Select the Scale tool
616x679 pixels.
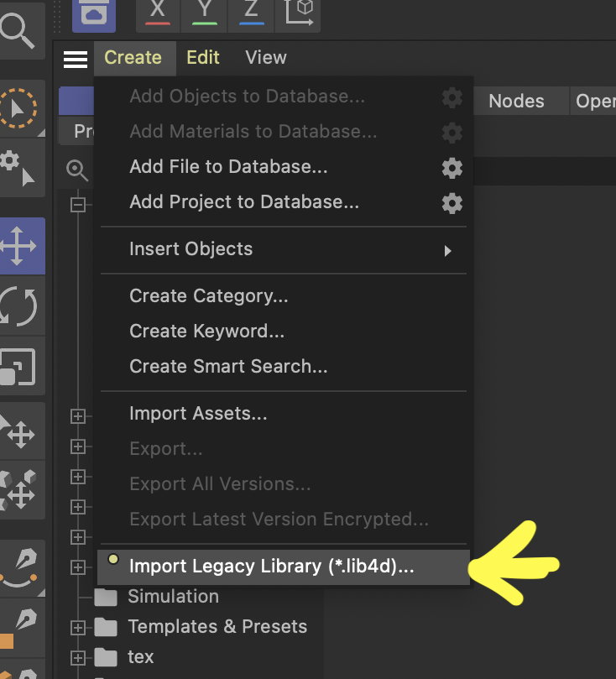[x=18, y=366]
